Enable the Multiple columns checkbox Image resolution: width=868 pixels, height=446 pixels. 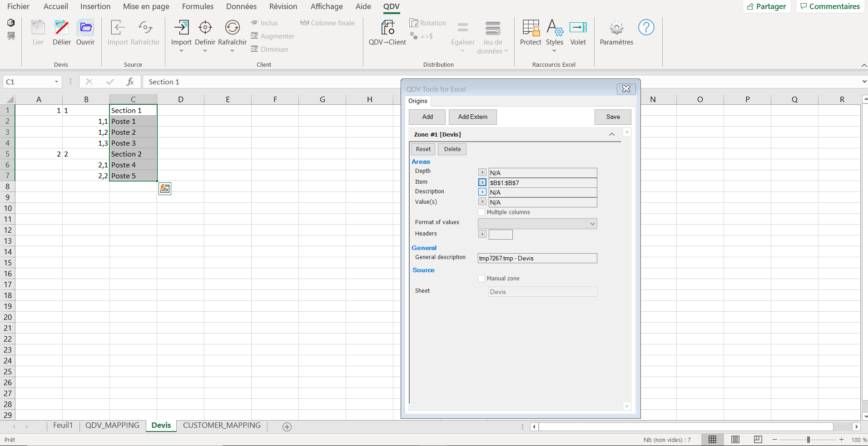click(482, 212)
